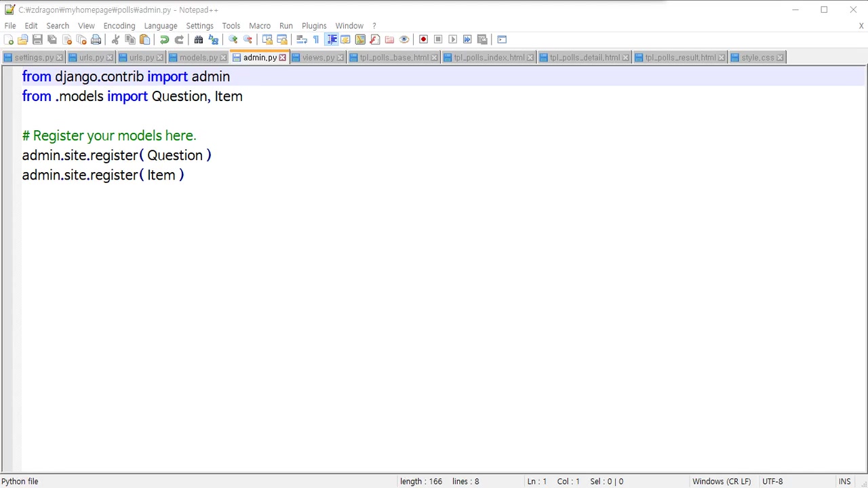Click on the admin.site.register( Item ) line

(x=103, y=175)
